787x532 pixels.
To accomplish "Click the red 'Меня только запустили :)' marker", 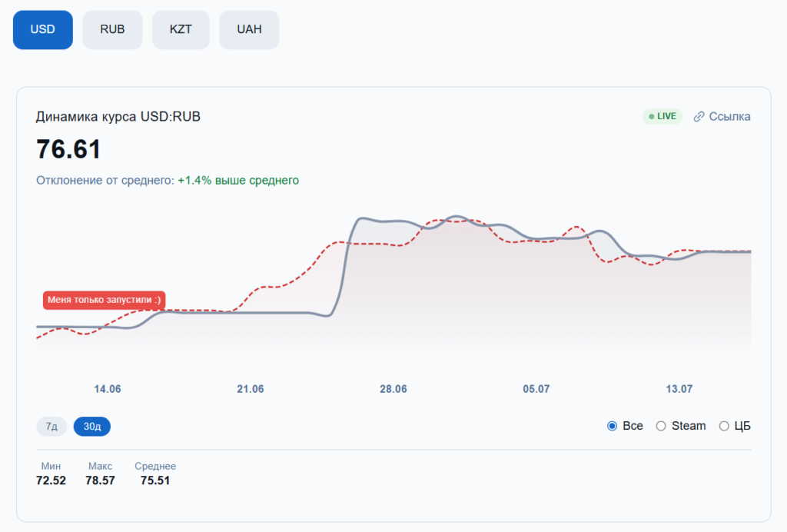I will 104,300.
